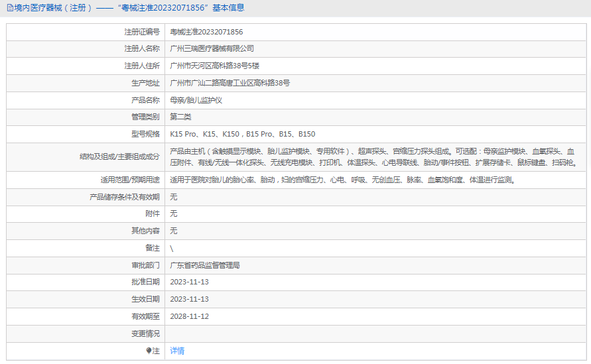The image size is (591, 364).
Task: Click the 产品储存条件及有效期 label
Action: pos(125,197)
